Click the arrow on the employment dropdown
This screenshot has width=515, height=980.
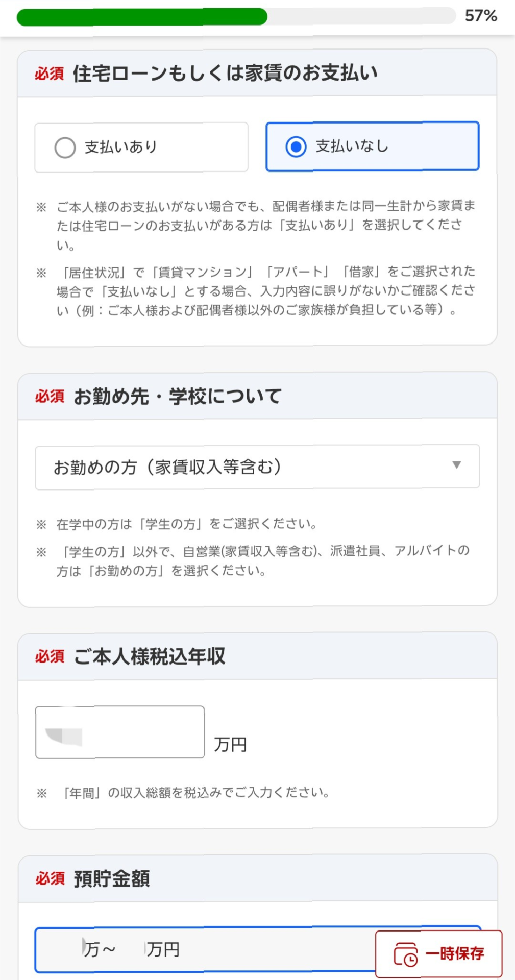(456, 465)
